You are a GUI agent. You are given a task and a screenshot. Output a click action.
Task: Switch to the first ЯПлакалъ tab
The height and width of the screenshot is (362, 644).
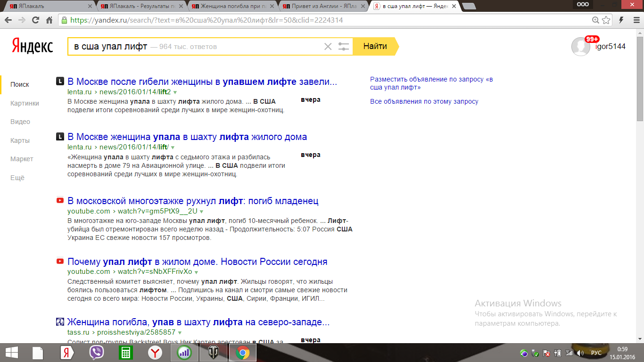50,6
